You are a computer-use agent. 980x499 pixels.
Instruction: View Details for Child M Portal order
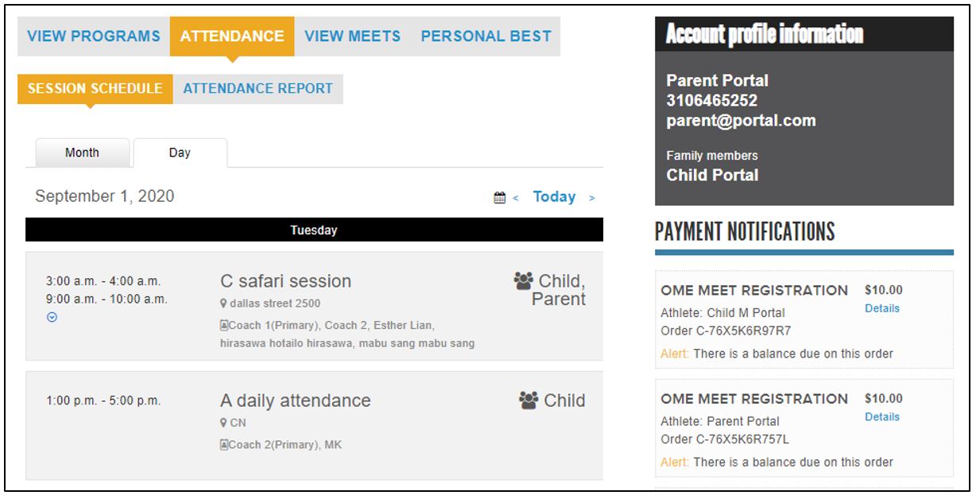point(882,308)
